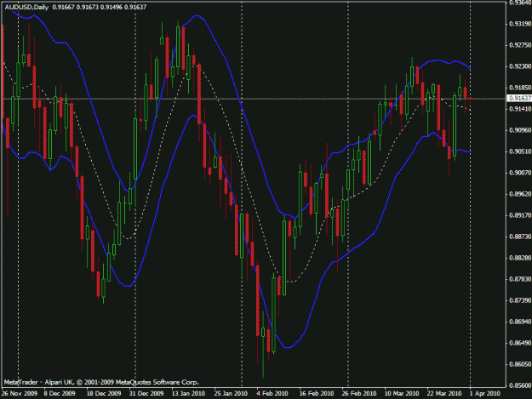
Task: Click the 0.89170 price axis label
Action: tap(520, 215)
